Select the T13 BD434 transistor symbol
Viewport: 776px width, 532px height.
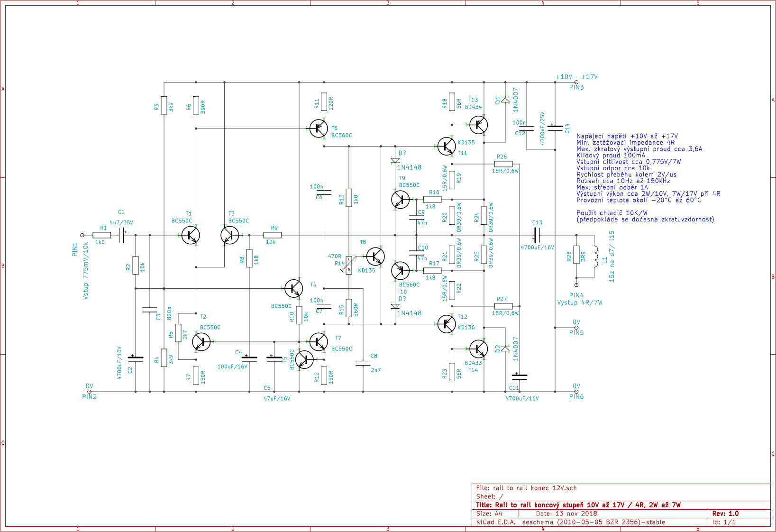pyautogui.click(x=479, y=125)
